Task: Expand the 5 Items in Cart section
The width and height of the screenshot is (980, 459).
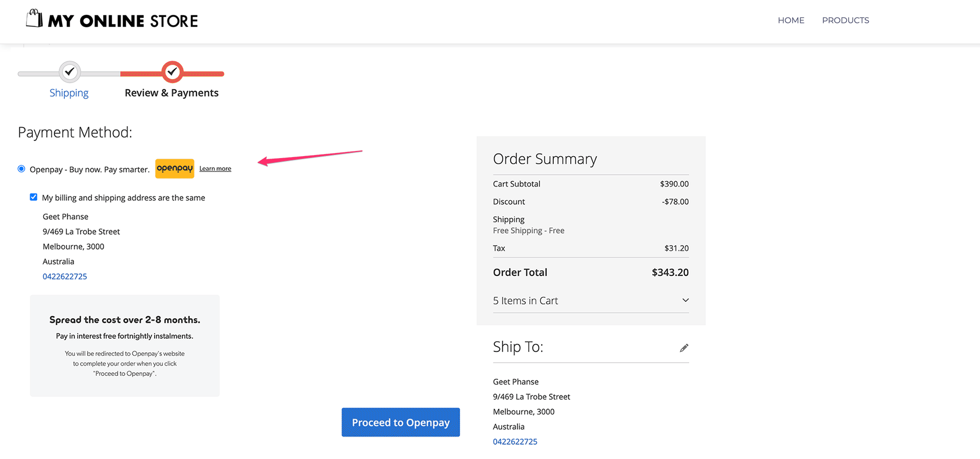Action: coord(685,300)
